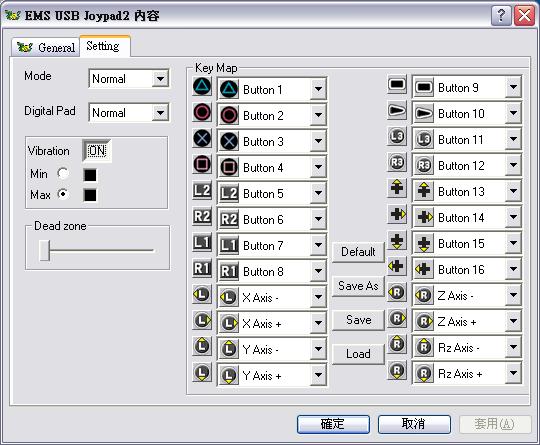The height and width of the screenshot is (445, 540).
Task: Click the black indicator beside Min
Action: click(x=90, y=175)
